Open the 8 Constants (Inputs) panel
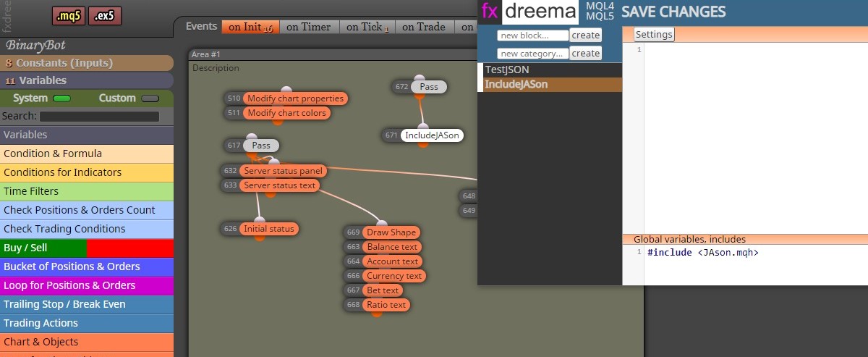This screenshot has width=868, height=357. (87, 63)
